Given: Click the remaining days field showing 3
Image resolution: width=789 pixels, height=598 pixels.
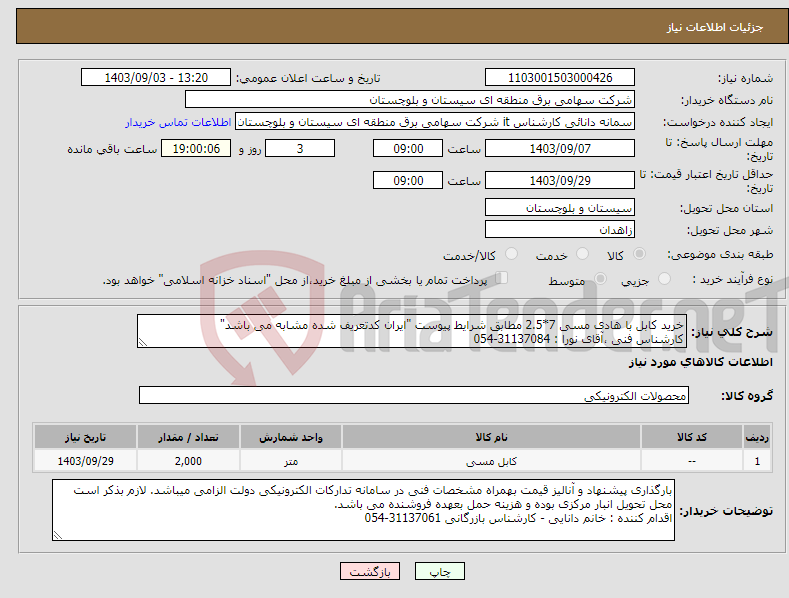Looking at the screenshot, I should [x=300, y=148].
